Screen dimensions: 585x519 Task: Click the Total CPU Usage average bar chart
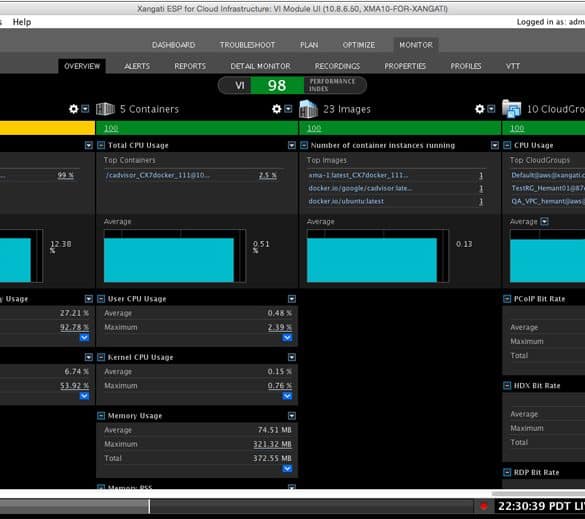[175, 256]
